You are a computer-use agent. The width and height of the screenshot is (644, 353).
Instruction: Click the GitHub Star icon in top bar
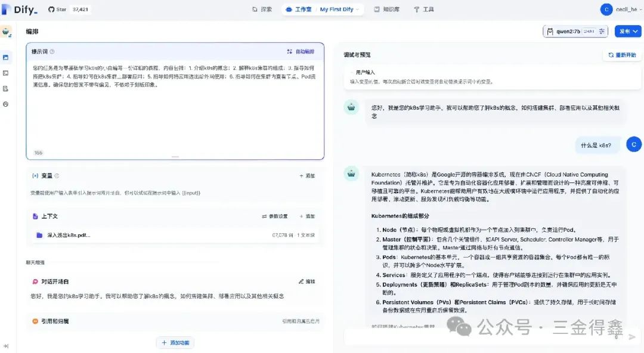(52, 9)
